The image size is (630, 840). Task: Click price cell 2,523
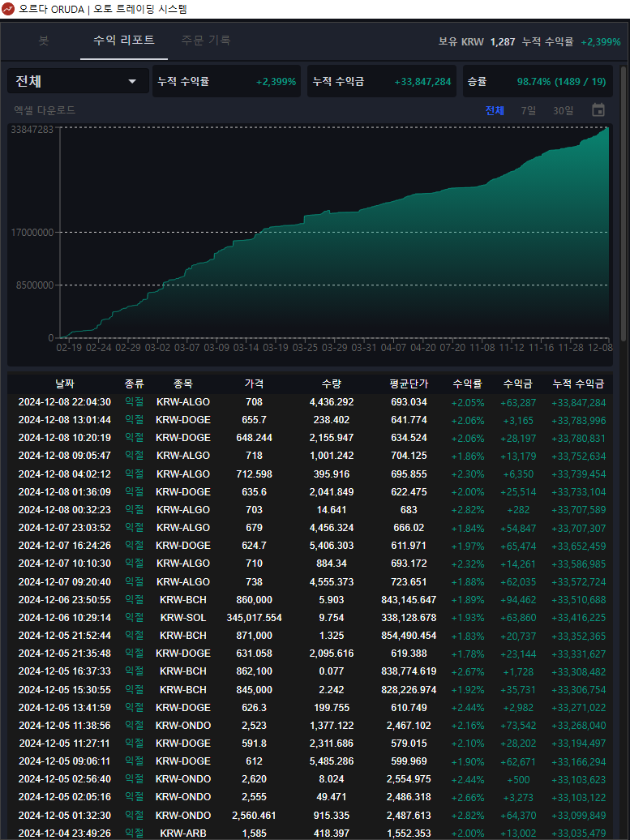(254, 726)
